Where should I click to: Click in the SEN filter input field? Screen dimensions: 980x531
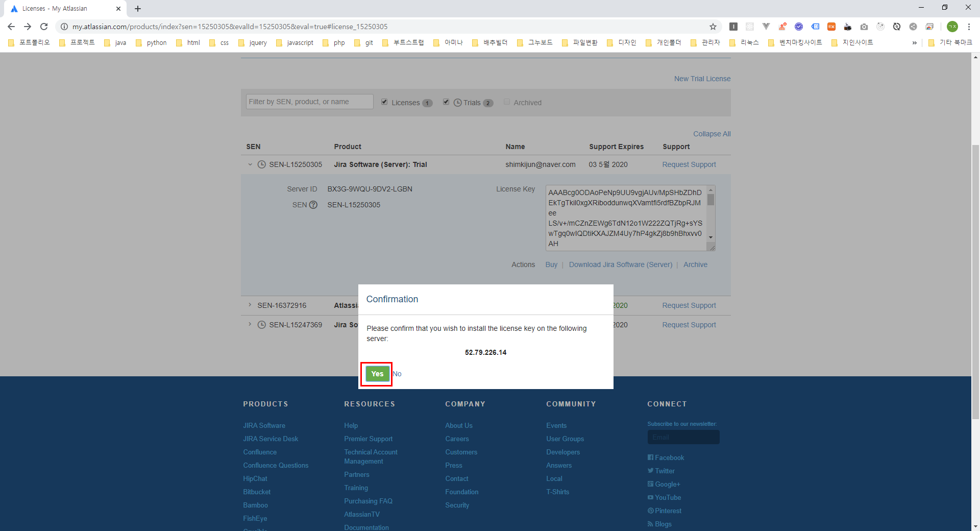310,102
